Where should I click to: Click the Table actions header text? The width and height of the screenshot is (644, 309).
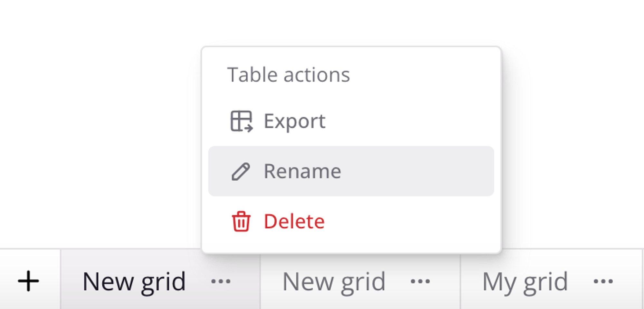[x=289, y=75]
